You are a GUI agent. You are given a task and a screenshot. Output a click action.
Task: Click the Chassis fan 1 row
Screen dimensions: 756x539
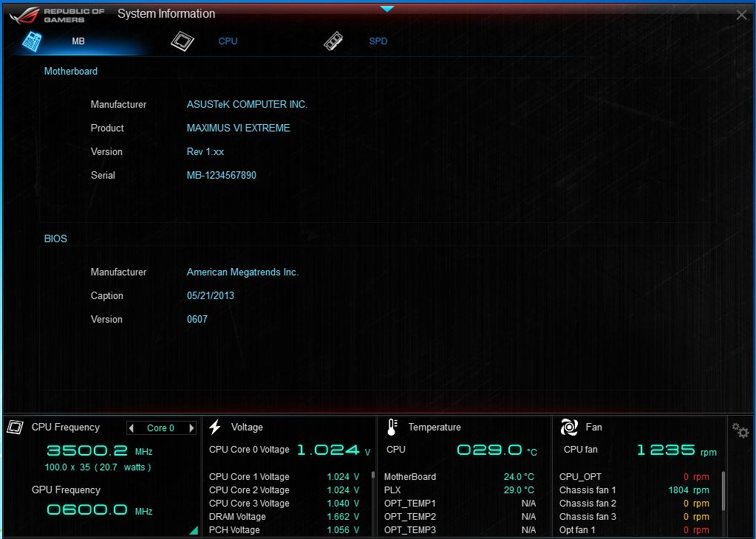(634, 490)
